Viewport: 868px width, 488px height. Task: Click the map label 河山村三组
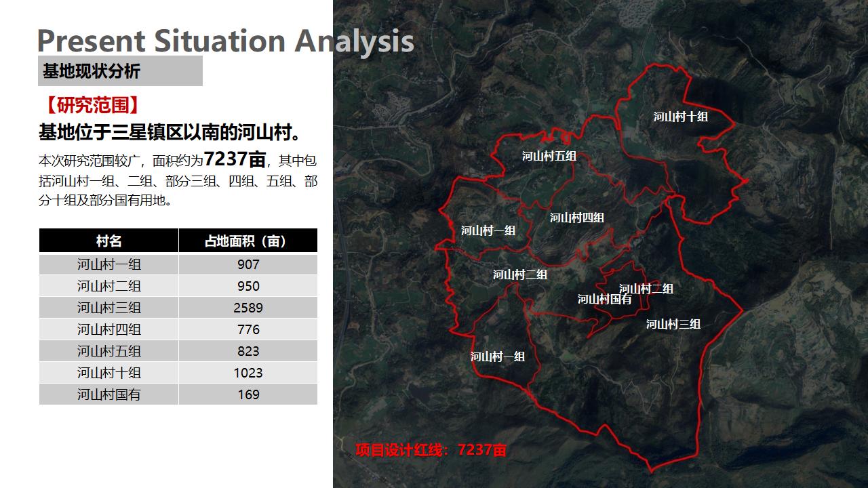point(673,324)
